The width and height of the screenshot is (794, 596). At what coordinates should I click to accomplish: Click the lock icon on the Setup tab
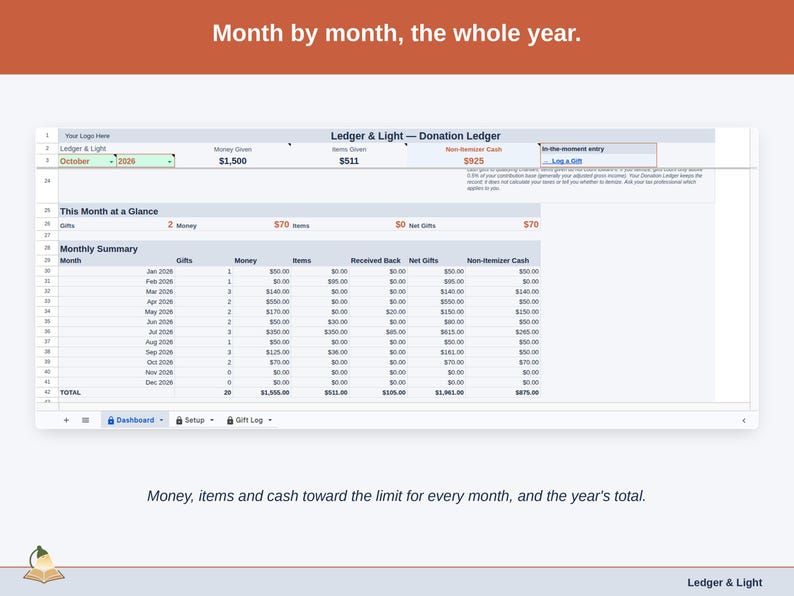click(x=179, y=420)
